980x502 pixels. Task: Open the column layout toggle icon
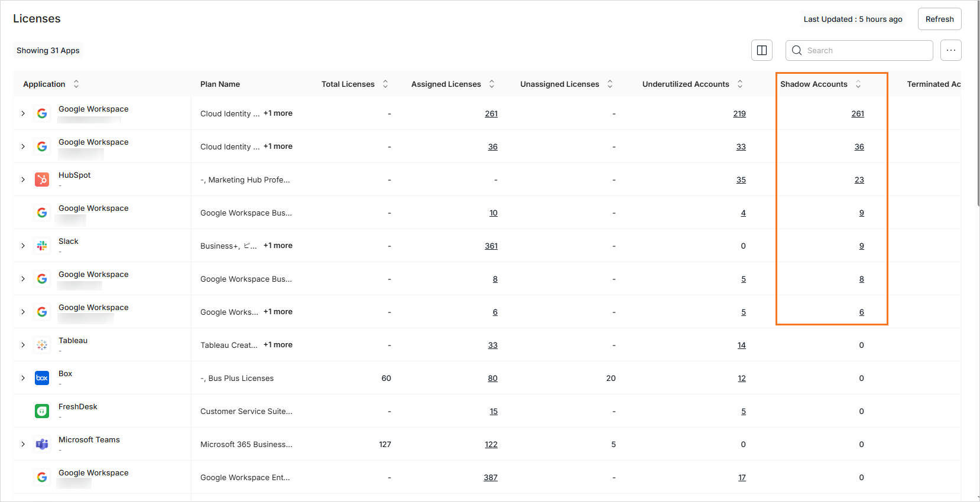pos(762,50)
